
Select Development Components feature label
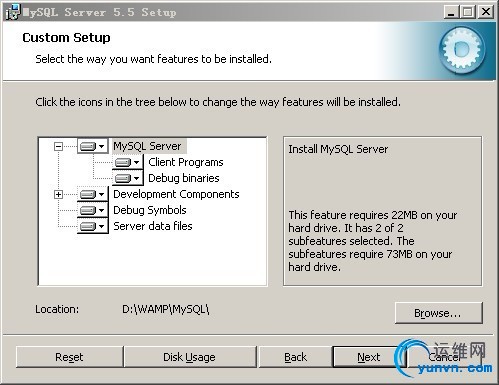[176, 194]
